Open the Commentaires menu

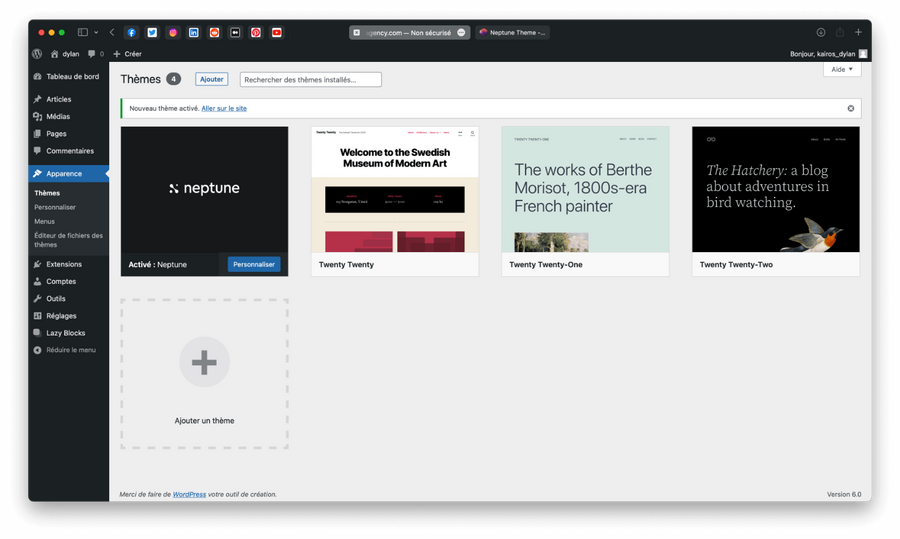pyautogui.click(x=68, y=151)
